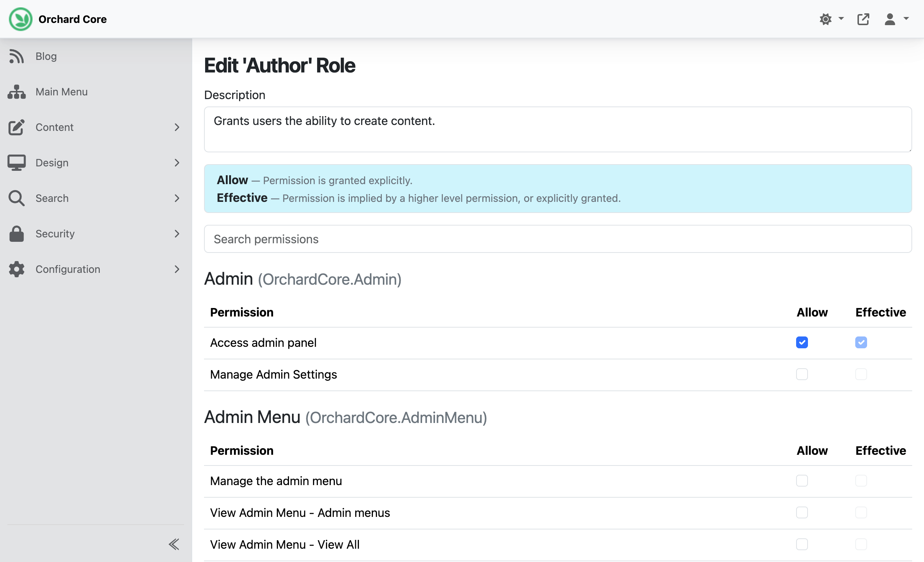Click the Blog RSS feed icon
The image size is (924, 562).
click(x=17, y=56)
